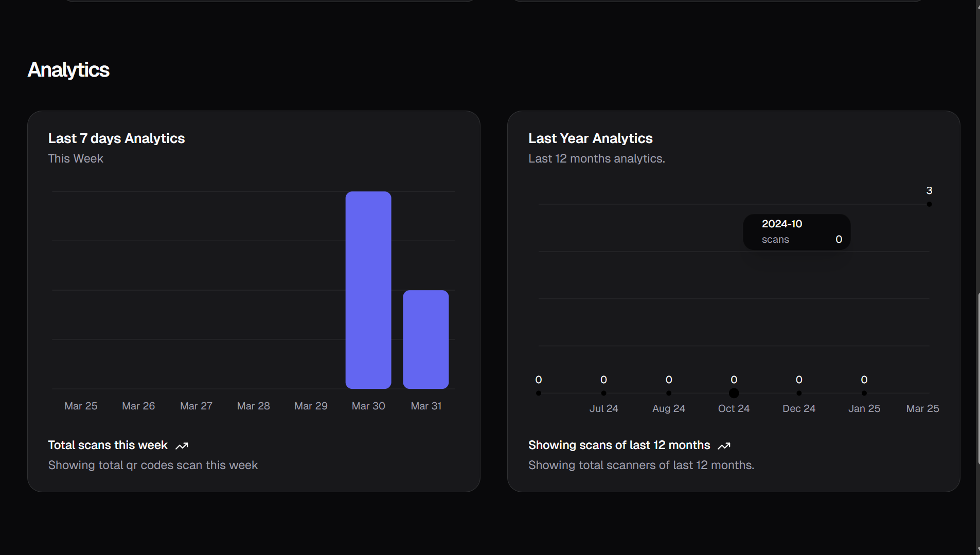Click the Last 12 months analytics subtitle

pyautogui.click(x=597, y=158)
